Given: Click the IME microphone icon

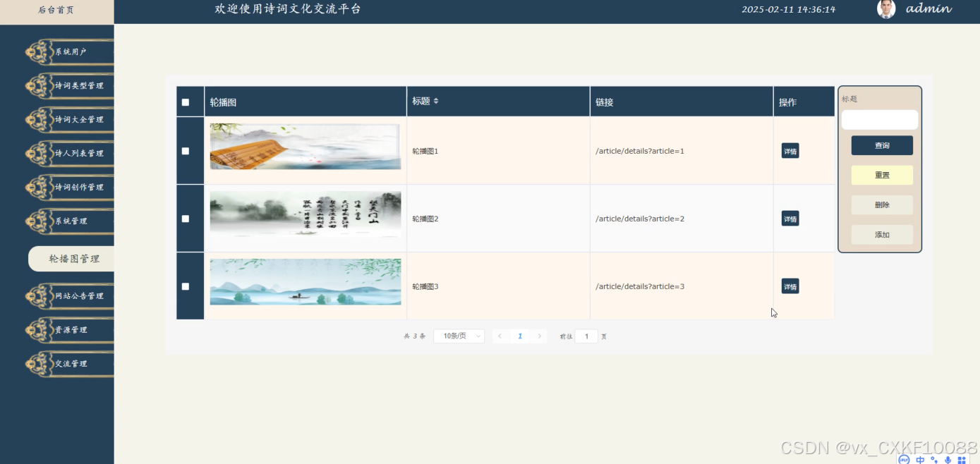Looking at the screenshot, I should pyautogui.click(x=948, y=460).
